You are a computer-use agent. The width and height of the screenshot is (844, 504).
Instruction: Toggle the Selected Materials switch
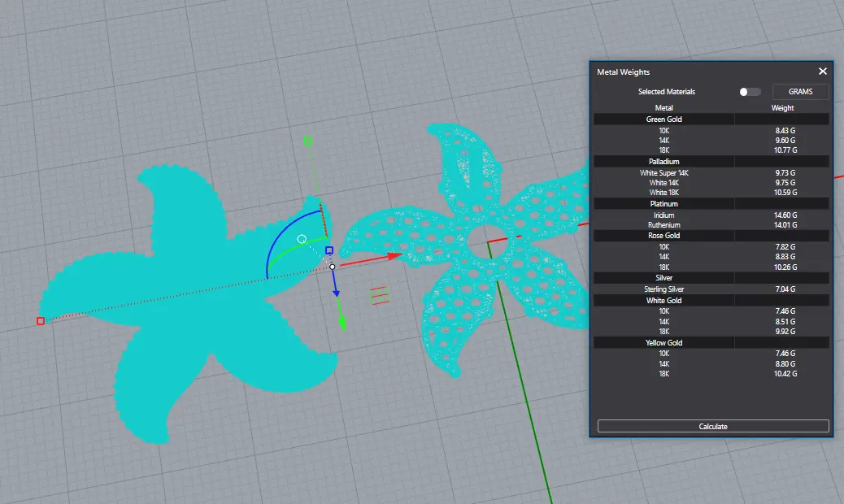click(750, 92)
